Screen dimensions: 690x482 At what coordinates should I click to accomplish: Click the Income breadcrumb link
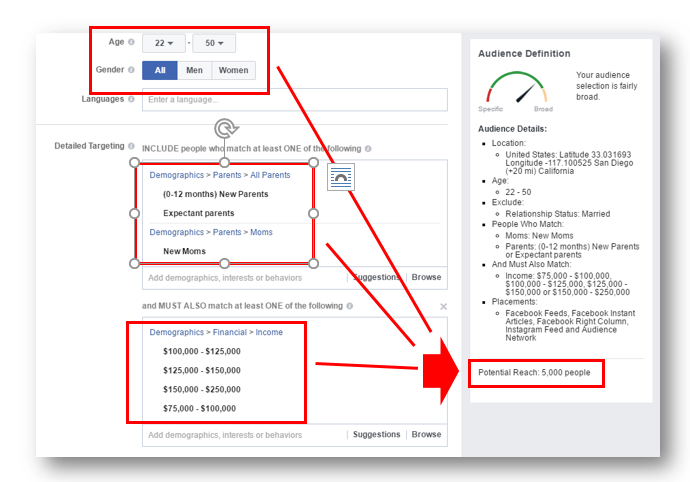269,332
